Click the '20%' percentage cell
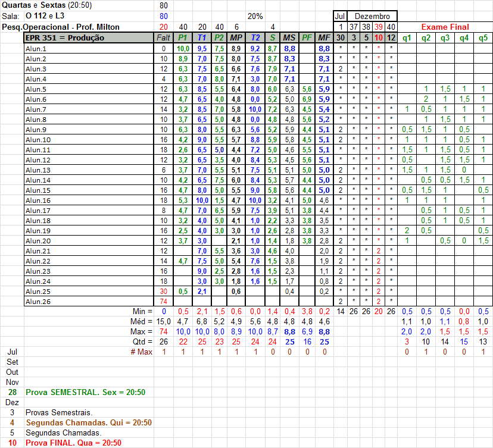The height and width of the screenshot is (448, 493). pos(255,16)
